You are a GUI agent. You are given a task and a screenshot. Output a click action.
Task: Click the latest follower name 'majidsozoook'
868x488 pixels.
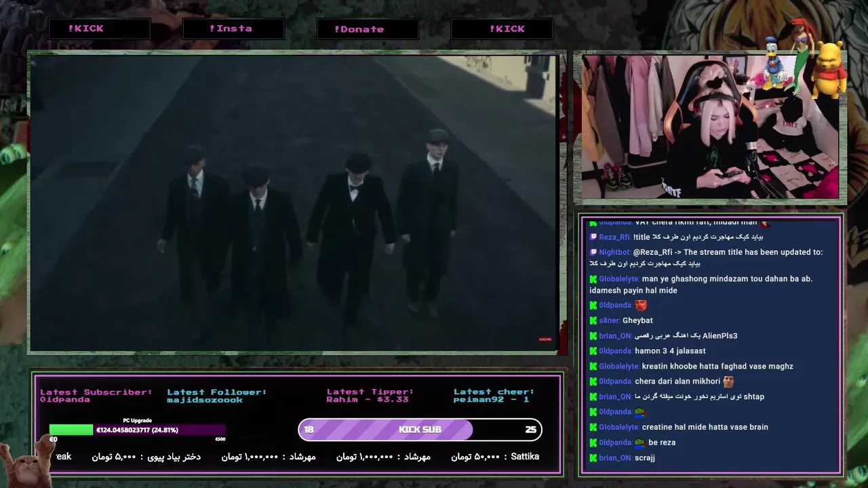tap(205, 400)
